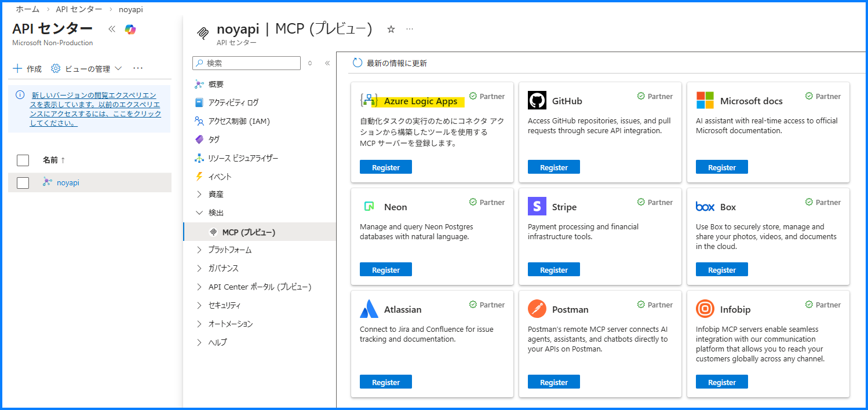This screenshot has width=868, height=410.
Task: Register the GitHub MCP server
Action: (x=554, y=167)
